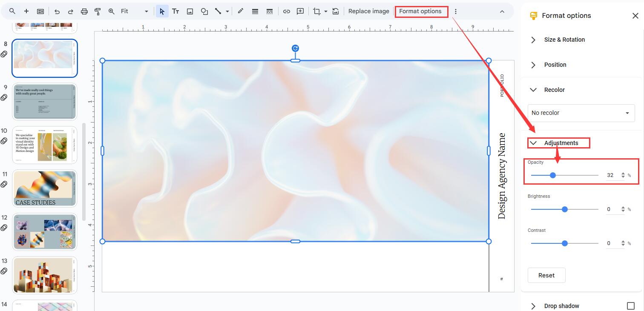Print the presentation
Image resolution: width=644 pixels, height=311 pixels.
[84, 11]
